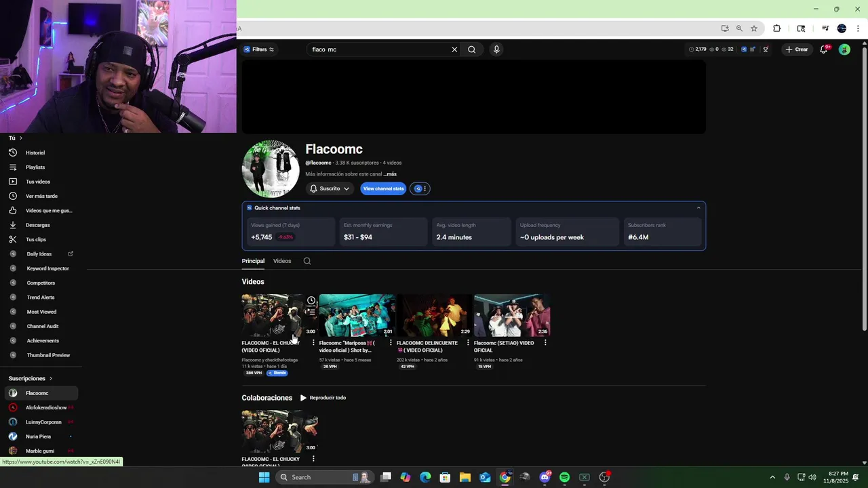Screen dimensions: 868x488
Task: Open FLACOOMC DELINCUENTE video thumbnail
Action: pos(435,315)
